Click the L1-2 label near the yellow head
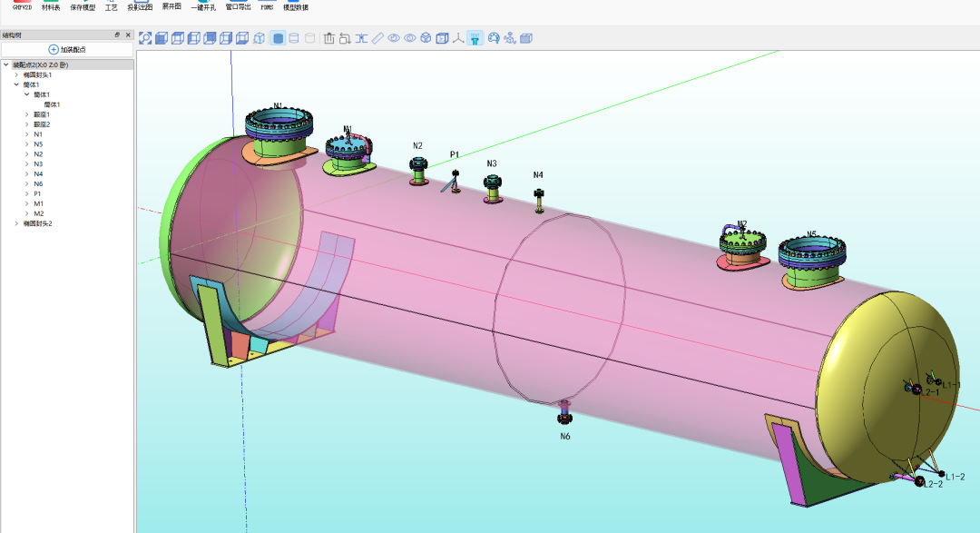 tap(955, 477)
